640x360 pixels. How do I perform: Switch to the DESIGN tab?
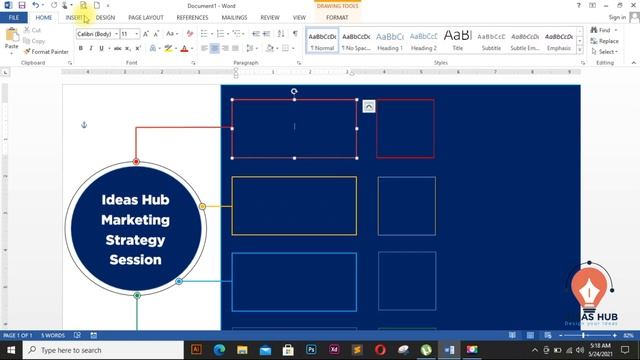[x=105, y=18]
